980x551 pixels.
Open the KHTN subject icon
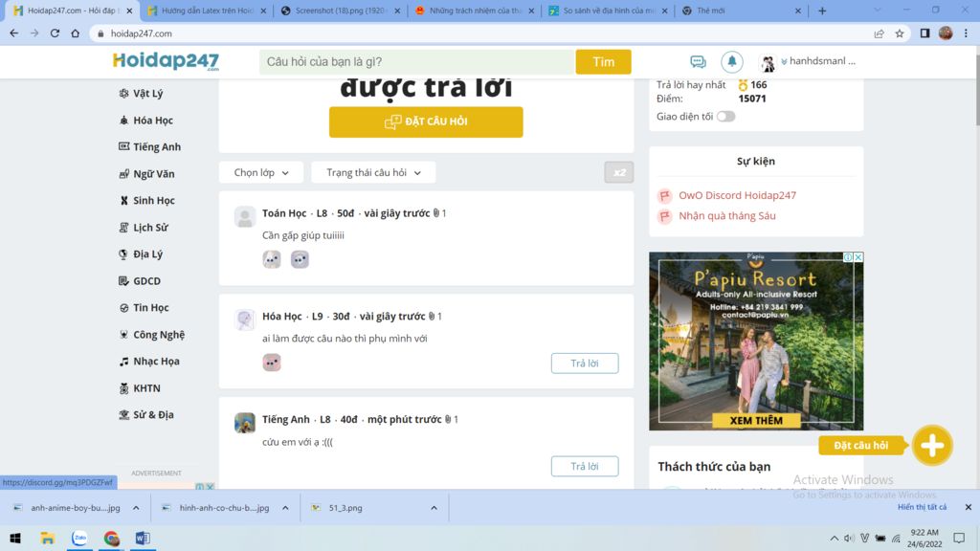(123, 388)
